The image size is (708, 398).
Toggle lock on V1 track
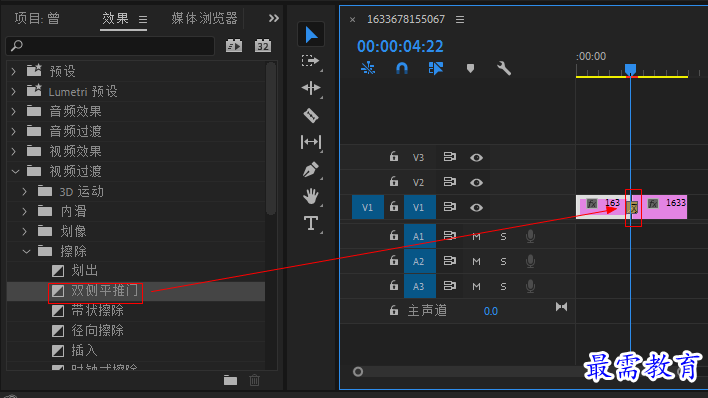394,206
